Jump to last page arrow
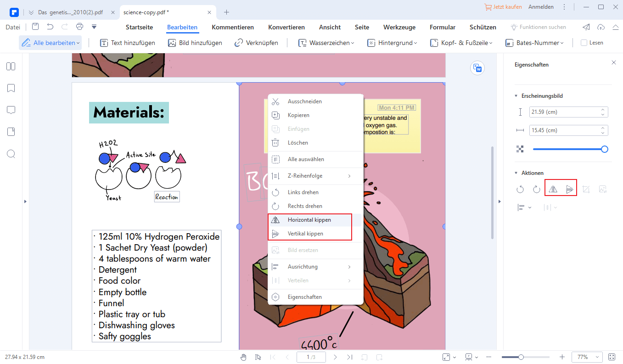Viewport: 623px width, 364px height. 350,357
